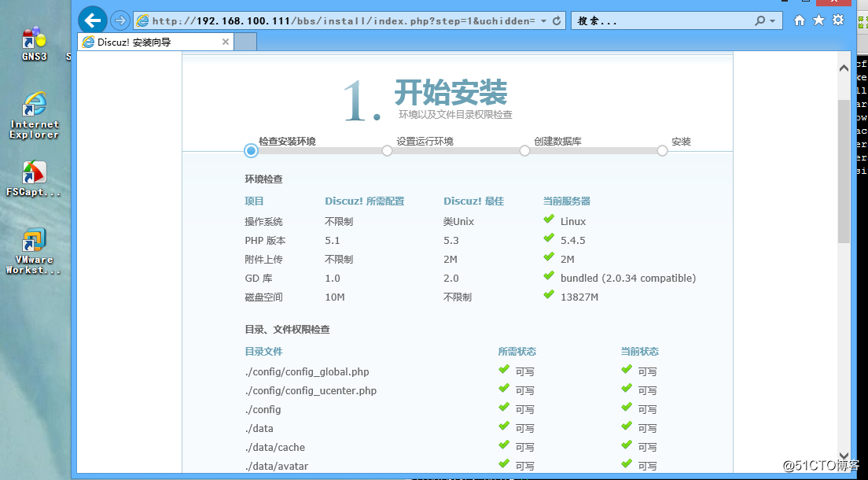Screen dimensions: 868x480
Task: Click the page scrollbar down arrow
Action: pos(844,455)
